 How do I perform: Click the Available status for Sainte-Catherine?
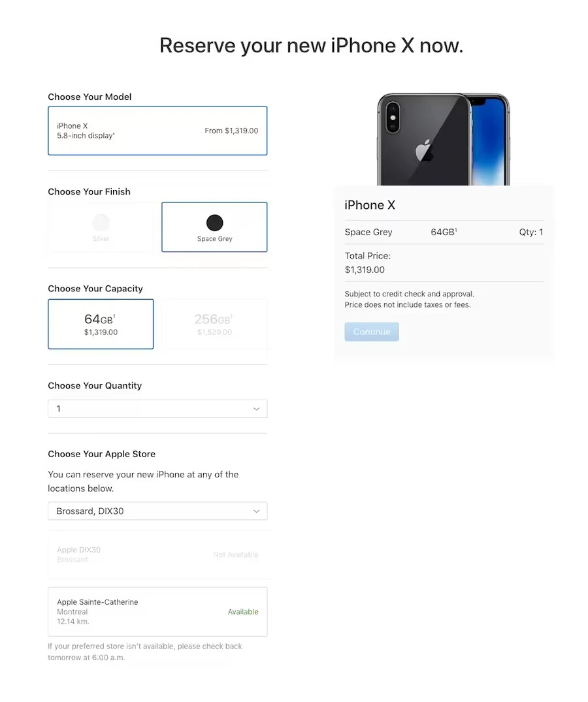[243, 612]
